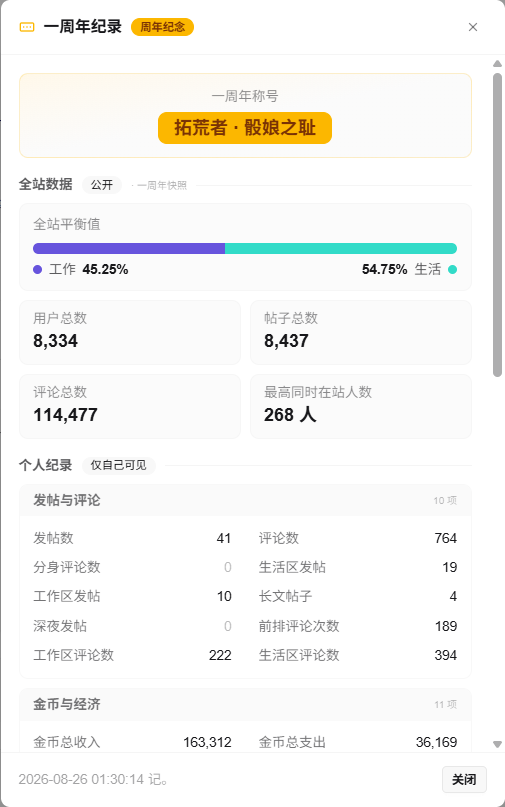
Task: Click the teal 生活 legend dot
Action: [452, 270]
